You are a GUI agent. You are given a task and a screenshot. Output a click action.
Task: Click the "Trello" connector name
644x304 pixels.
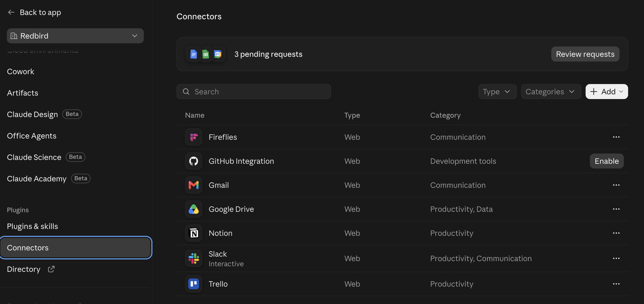218,284
